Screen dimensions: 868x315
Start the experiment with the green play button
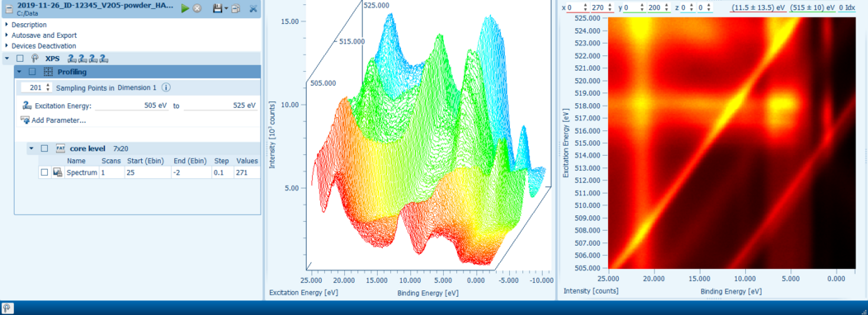coord(186,8)
